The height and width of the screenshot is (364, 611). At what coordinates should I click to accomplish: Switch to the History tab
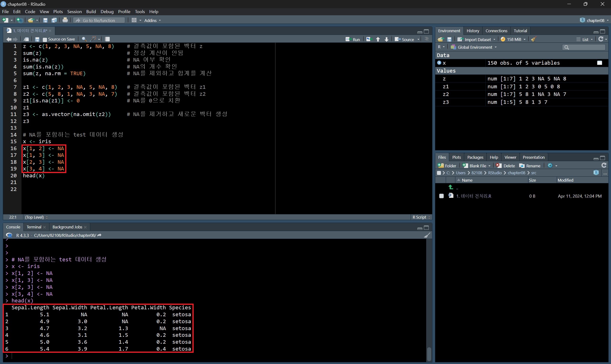pyautogui.click(x=473, y=31)
